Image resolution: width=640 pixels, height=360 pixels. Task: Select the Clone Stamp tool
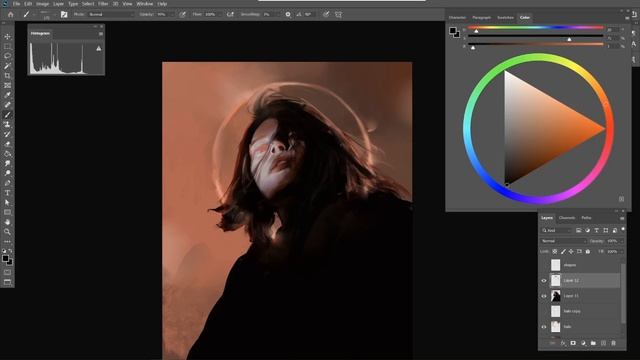click(7, 124)
